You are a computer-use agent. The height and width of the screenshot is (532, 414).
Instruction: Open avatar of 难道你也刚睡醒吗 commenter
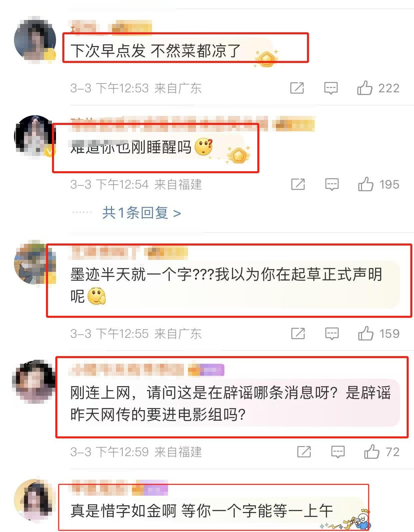tap(35, 136)
